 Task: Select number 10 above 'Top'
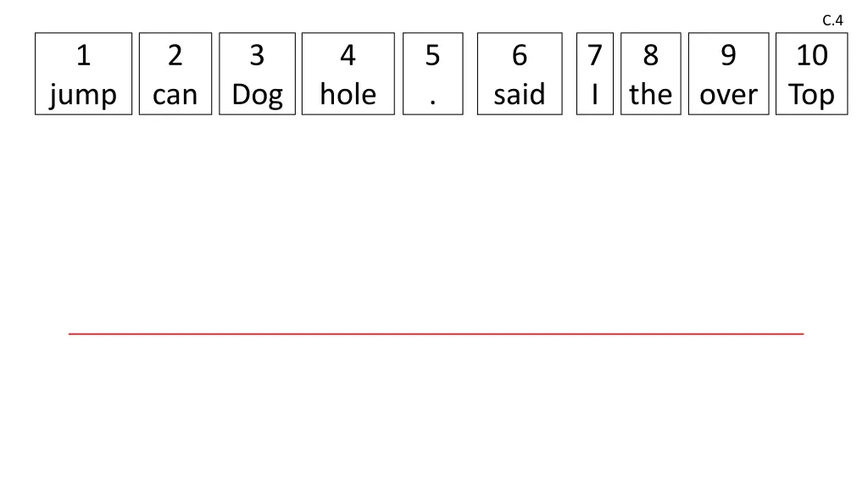click(x=811, y=56)
